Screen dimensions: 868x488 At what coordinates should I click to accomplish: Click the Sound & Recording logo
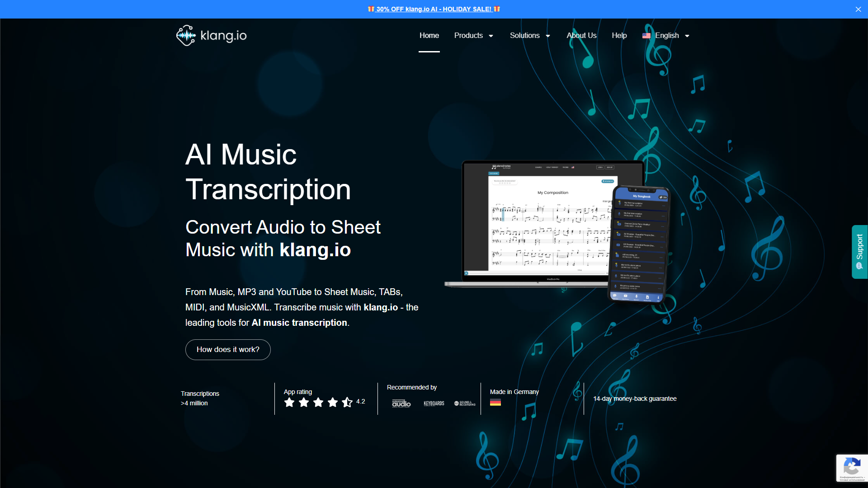point(465,404)
